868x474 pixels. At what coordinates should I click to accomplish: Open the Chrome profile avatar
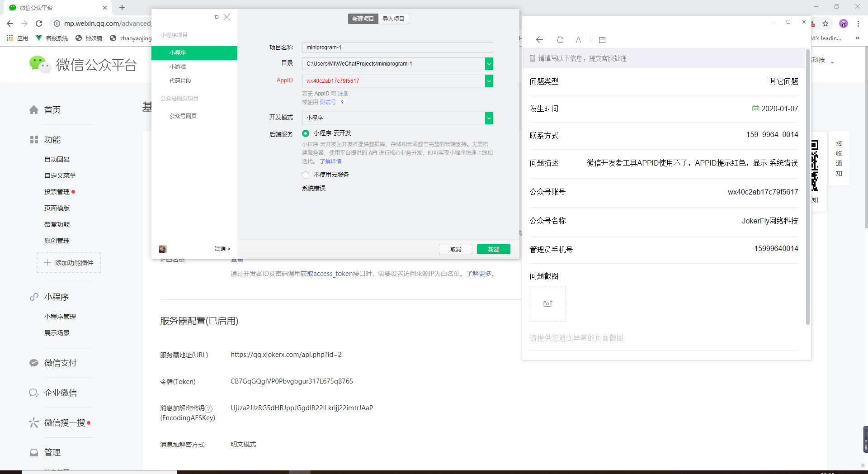pos(843,24)
